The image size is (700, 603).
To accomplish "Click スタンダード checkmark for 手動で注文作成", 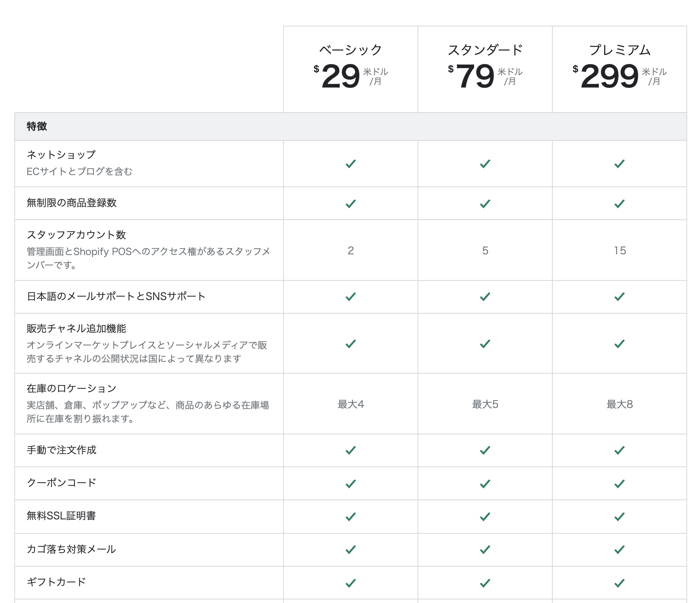I will click(485, 450).
